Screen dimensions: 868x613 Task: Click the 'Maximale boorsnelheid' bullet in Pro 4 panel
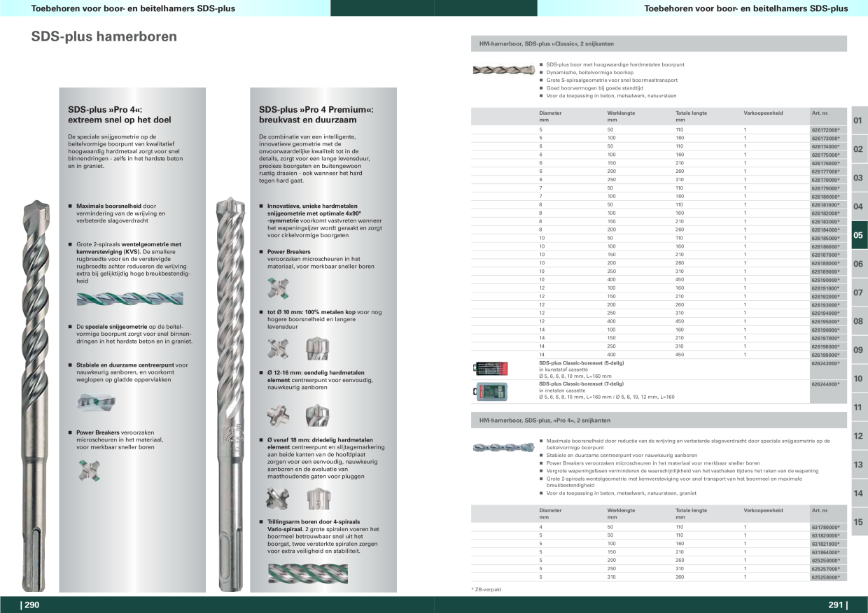[121, 212]
